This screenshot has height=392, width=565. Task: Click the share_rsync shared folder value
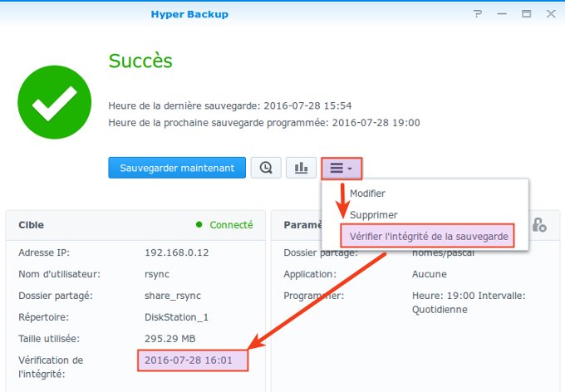(173, 296)
